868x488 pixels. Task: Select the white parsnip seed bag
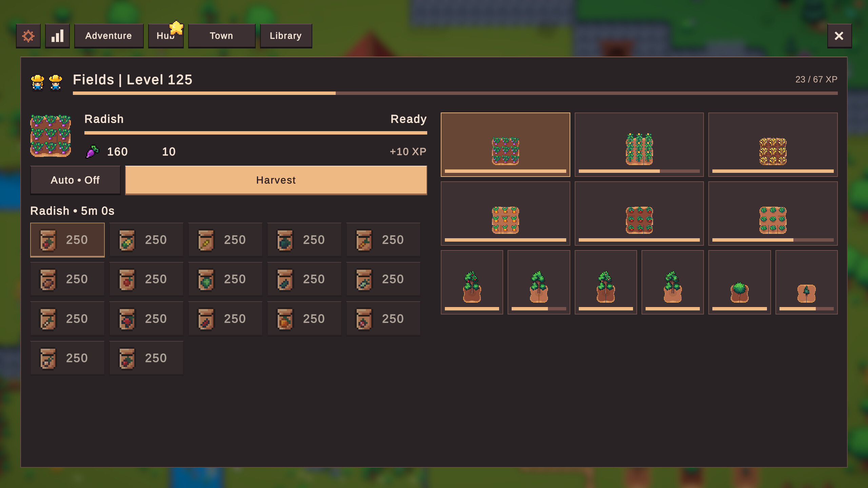(67, 319)
